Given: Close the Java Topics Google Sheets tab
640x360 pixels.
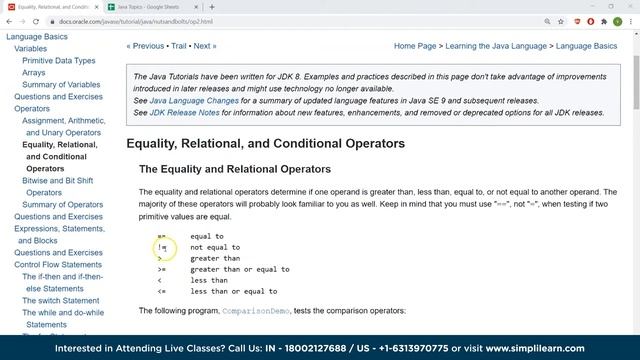Looking at the screenshot, I should click(196, 7).
